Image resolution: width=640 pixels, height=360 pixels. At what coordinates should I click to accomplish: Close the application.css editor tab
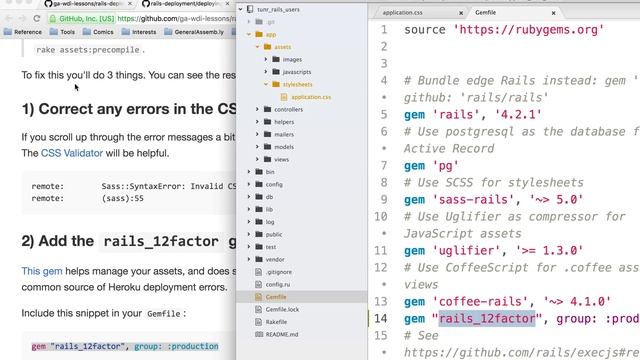[x=461, y=13]
